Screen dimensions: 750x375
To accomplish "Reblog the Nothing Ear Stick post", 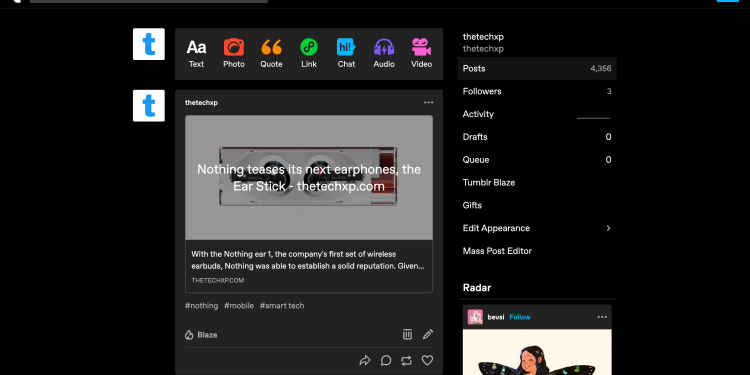I will pyautogui.click(x=407, y=360).
